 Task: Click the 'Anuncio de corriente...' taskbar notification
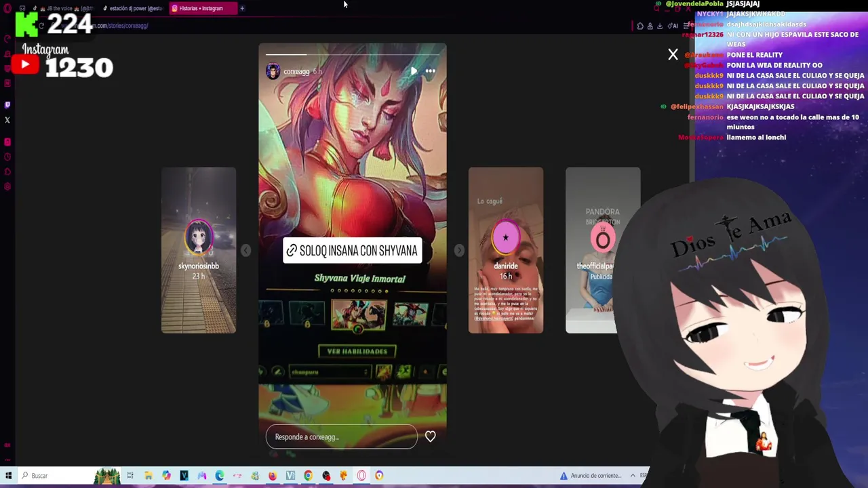click(590, 475)
